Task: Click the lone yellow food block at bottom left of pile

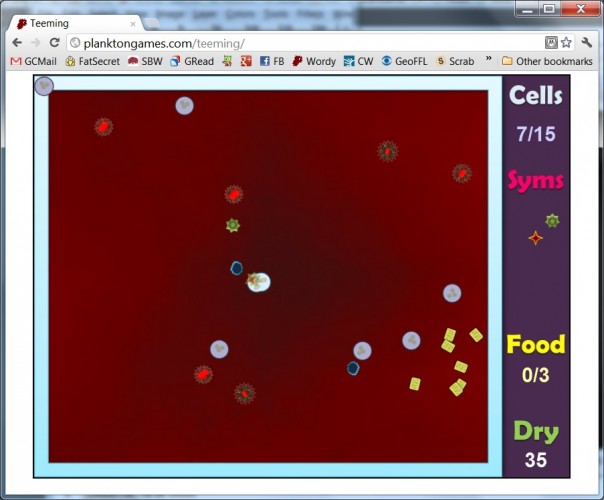Action: [x=415, y=384]
